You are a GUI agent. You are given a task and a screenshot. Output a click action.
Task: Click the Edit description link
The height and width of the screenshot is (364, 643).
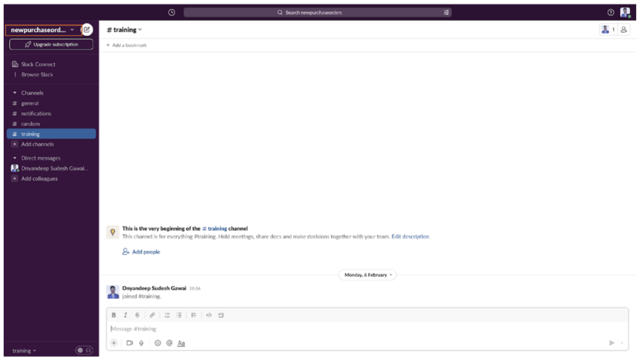(x=409, y=237)
